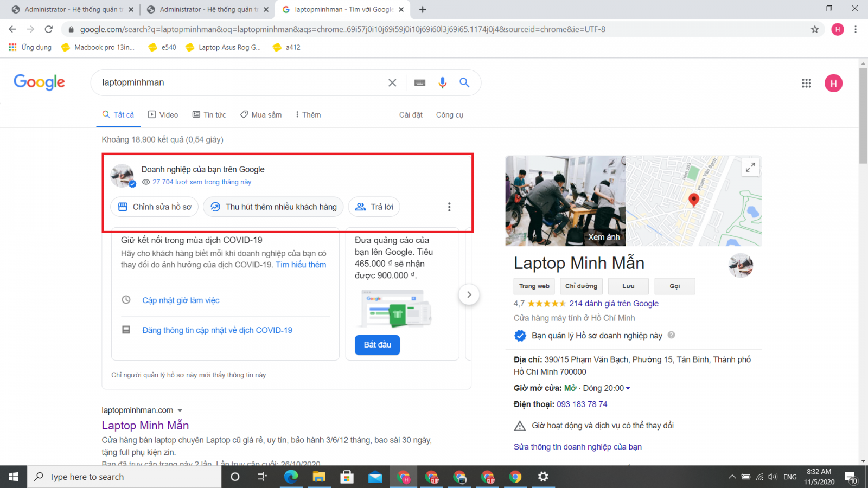Expand the opening hours dropdown
Screen dimensions: 868x488
tap(628, 388)
